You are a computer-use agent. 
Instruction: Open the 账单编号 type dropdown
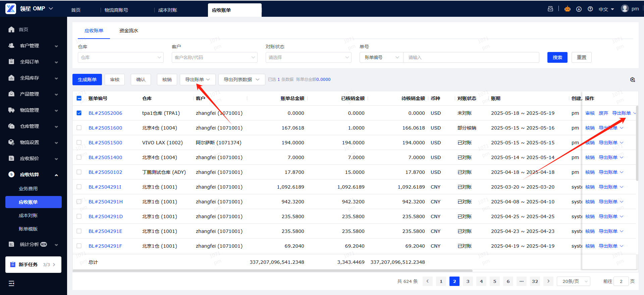tap(381, 57)
